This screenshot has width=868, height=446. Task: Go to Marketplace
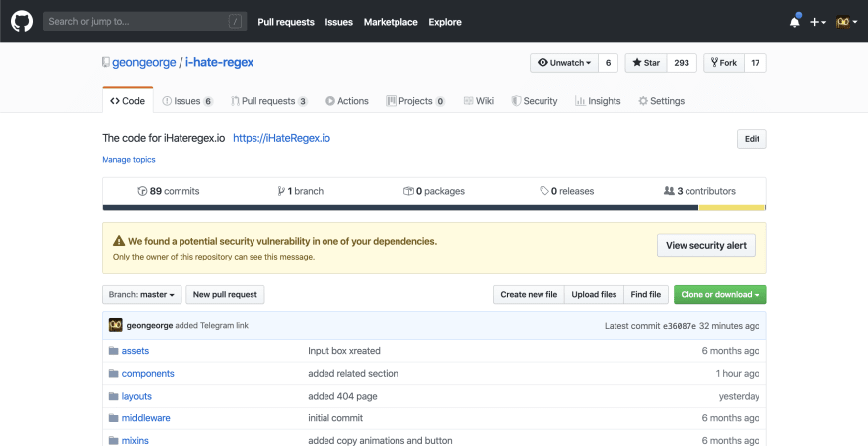click(391, 22)
